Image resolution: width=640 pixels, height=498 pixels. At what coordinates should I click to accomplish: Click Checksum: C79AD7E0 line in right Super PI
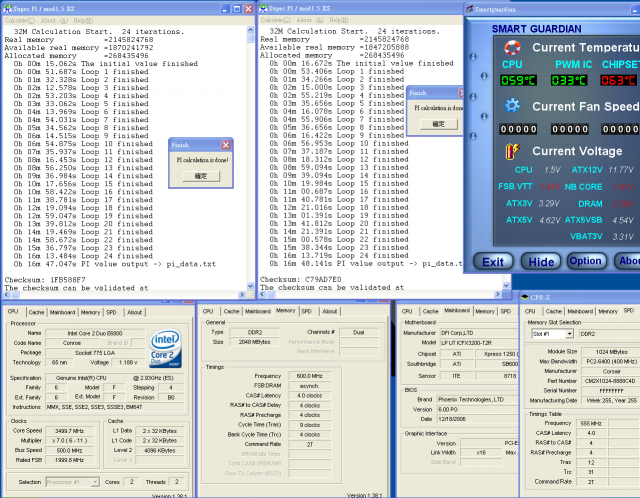tap(300, 280)
